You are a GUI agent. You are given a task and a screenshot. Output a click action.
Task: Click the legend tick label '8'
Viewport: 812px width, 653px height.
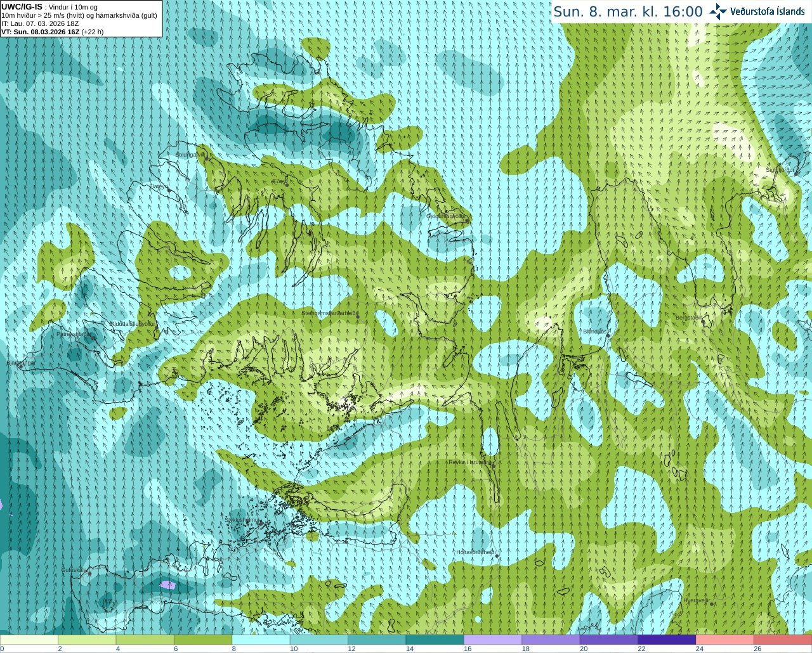click(233, 649)
